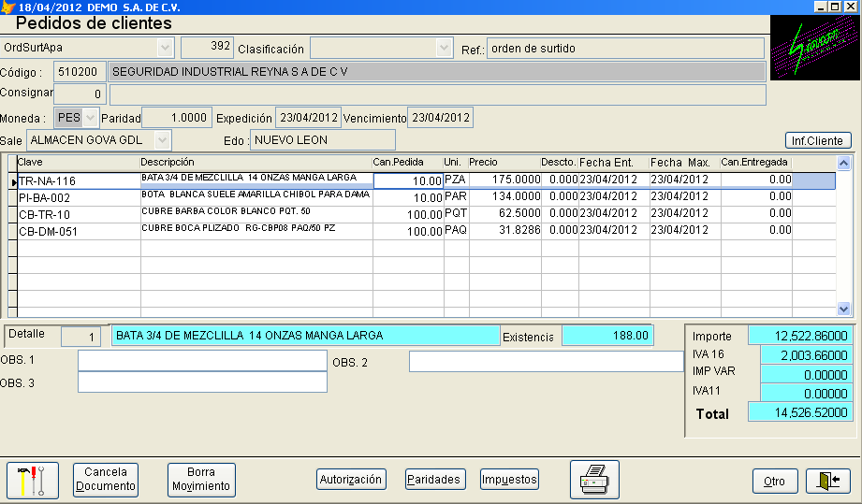
Task: Click the Detalle number field
Action: coord(80,336)
